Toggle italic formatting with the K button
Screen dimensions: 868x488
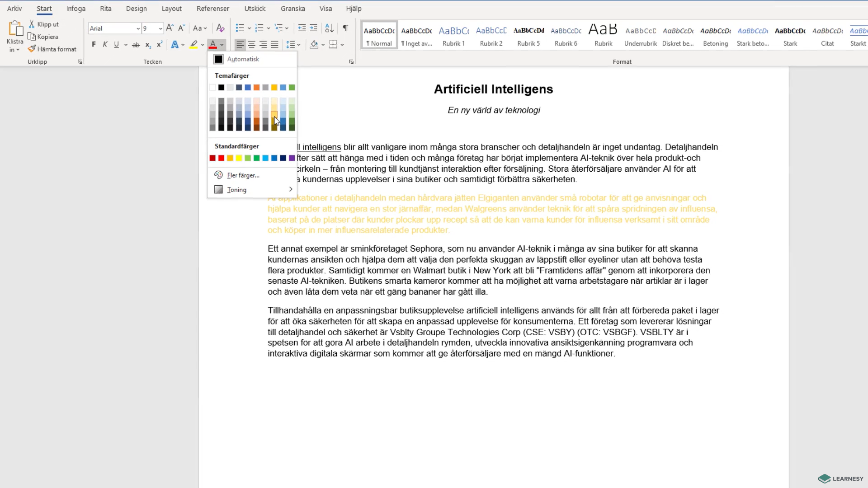[105, 44]
